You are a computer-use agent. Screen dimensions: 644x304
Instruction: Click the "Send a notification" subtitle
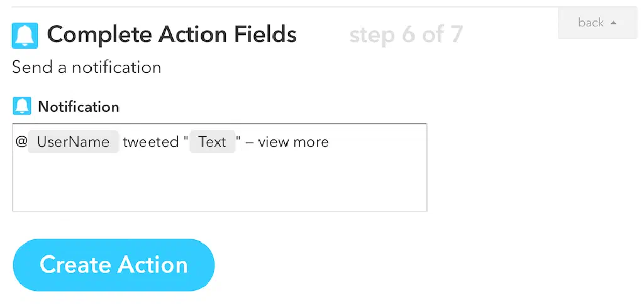87,67
